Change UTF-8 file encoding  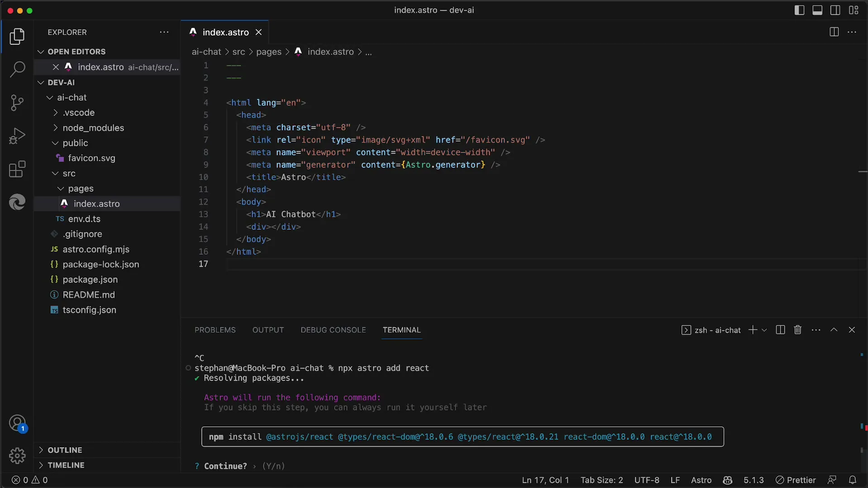647,480
